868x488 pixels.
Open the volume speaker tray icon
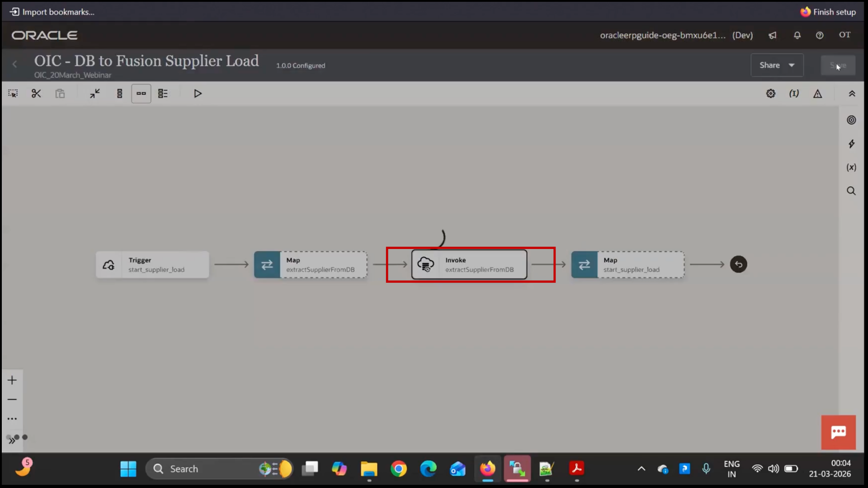[774, 469]
